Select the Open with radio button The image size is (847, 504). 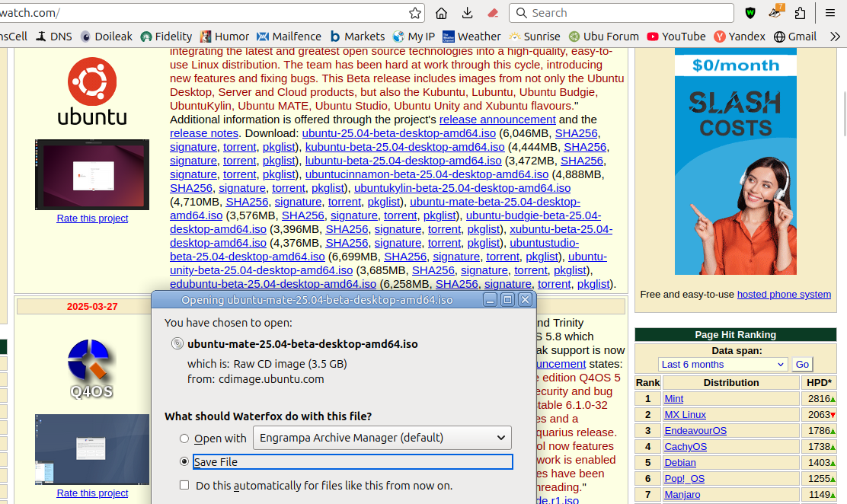[184, 439]
